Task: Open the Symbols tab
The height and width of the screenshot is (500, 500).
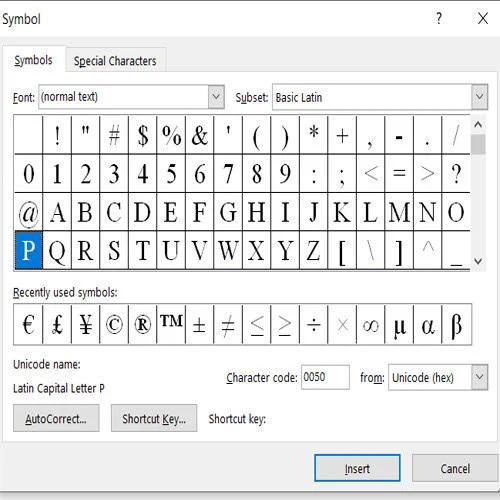Action: (x=33, y=60)
